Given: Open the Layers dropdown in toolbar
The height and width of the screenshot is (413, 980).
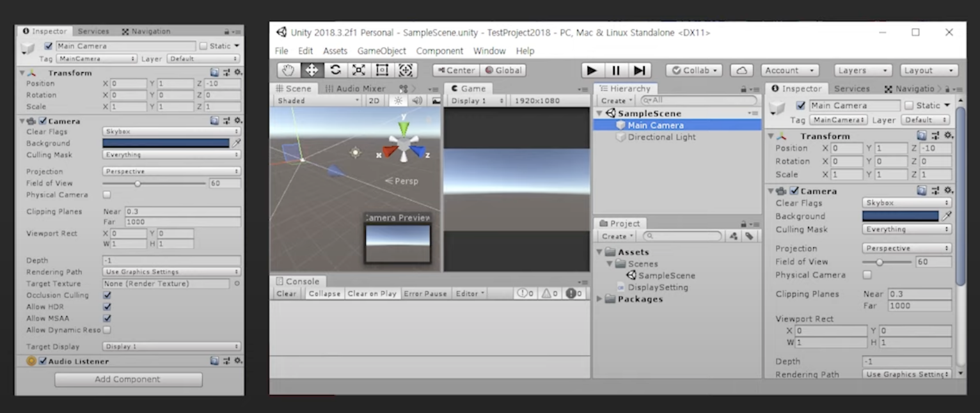Looking at the screenshot, I should 863,70.
